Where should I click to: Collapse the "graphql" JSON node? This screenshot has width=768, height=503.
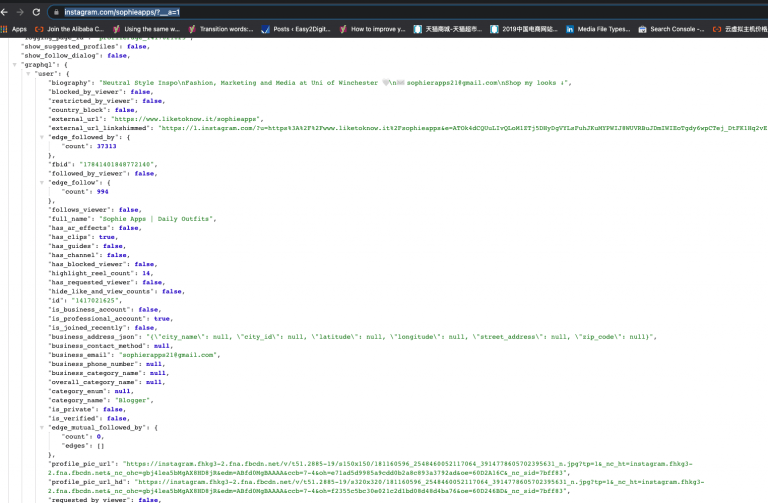click(x=15, y=65)
